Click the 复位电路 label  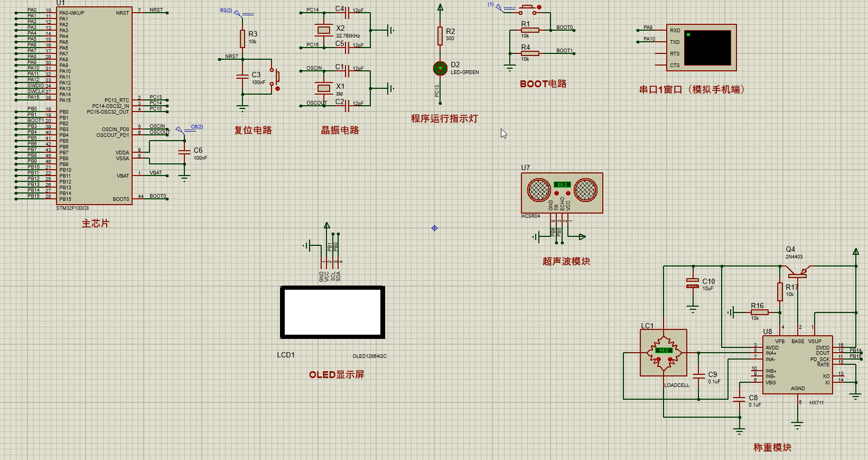[x=253, y=130]
